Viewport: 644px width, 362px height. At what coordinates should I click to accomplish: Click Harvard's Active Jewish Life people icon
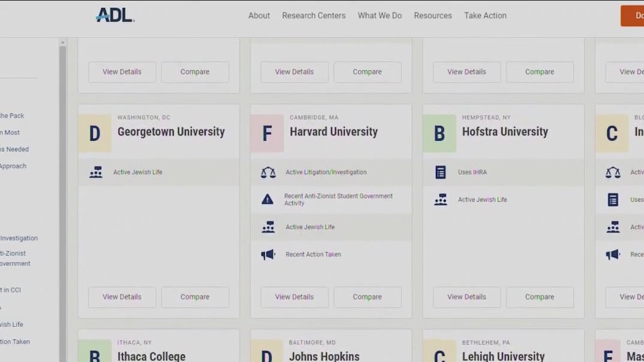(268, 227)
